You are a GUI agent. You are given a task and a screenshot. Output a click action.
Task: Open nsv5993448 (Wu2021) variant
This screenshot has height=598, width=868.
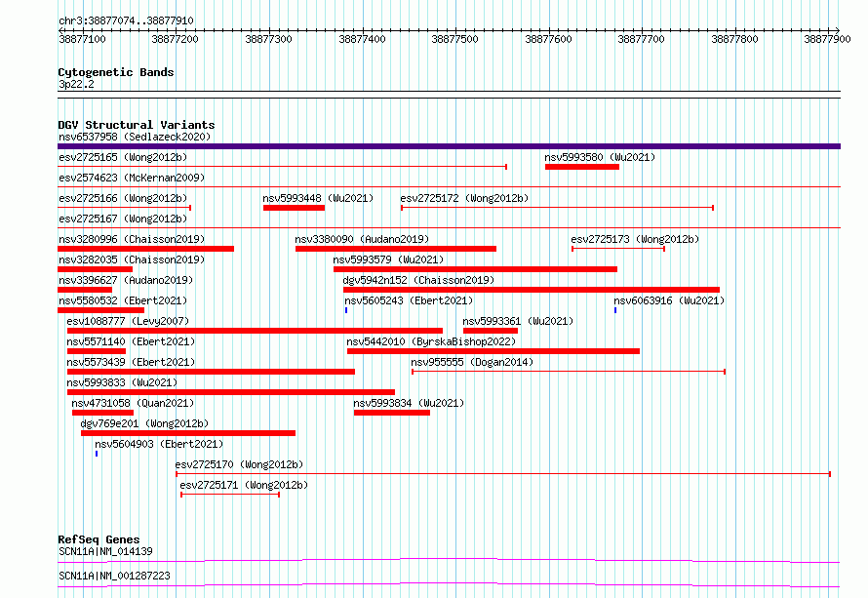318,198
